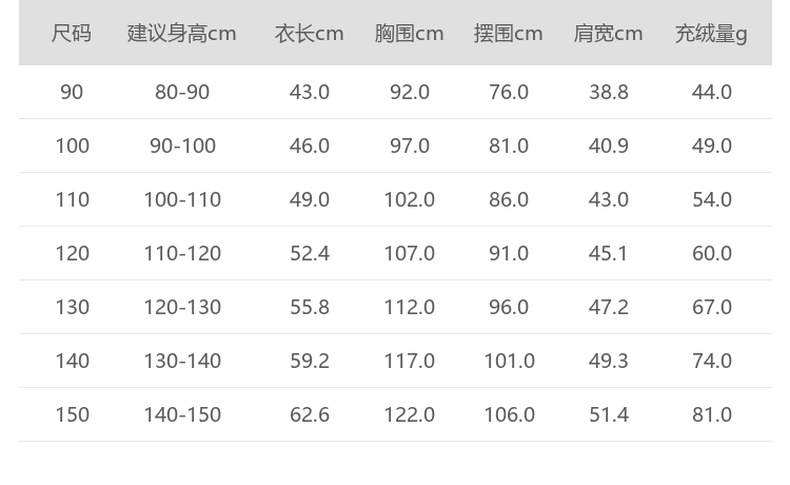The width and height of the screenshot is (790, 485).
Task: Select size 90 in the 尺码 column
Action: coord(72,92)
